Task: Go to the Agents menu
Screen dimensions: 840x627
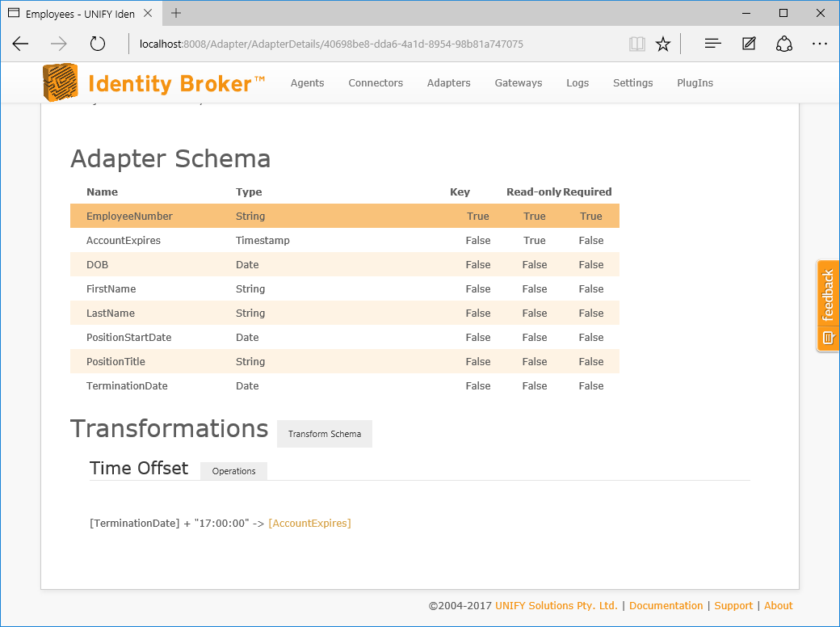Action: point(308,83)
